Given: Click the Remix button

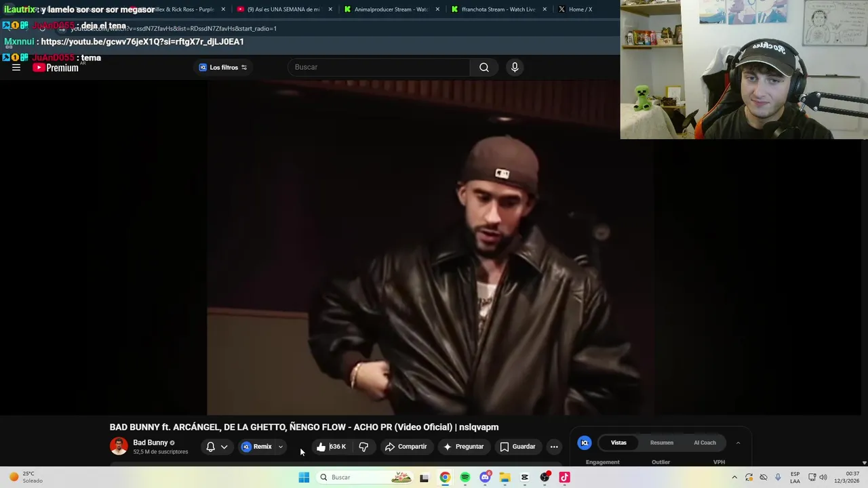Looking at the screenshot, I should (x=257, y=447).
